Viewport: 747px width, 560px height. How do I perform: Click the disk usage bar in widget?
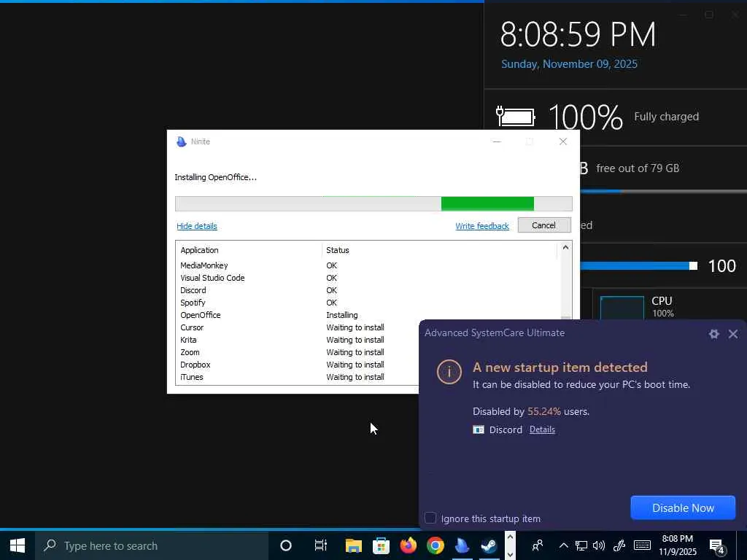663,192
